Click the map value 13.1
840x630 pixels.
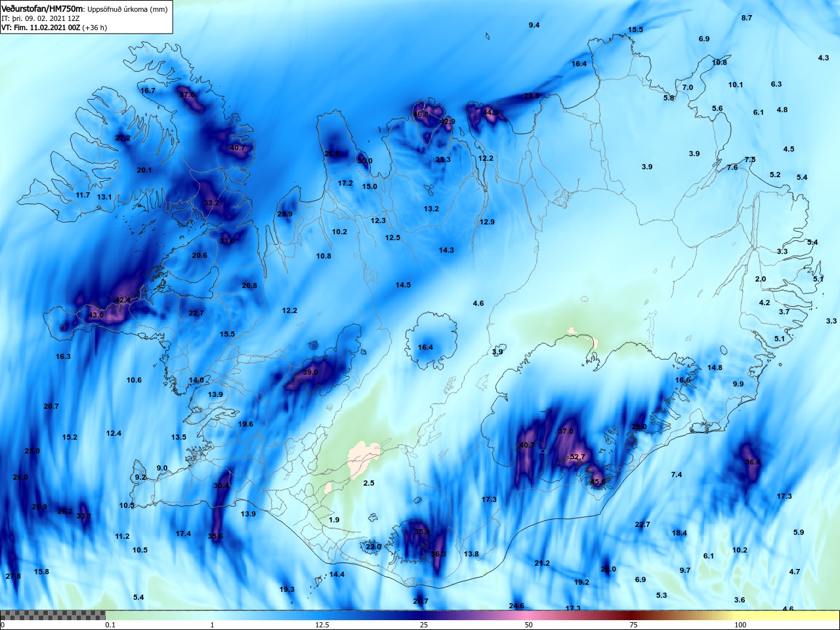coord(104,197)
